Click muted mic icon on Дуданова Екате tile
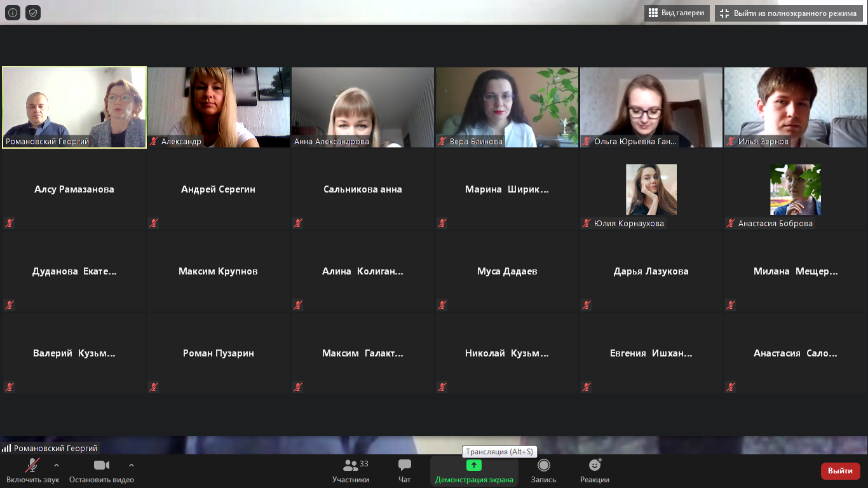This screenshot has width=868, height=488. pos(10,305)
